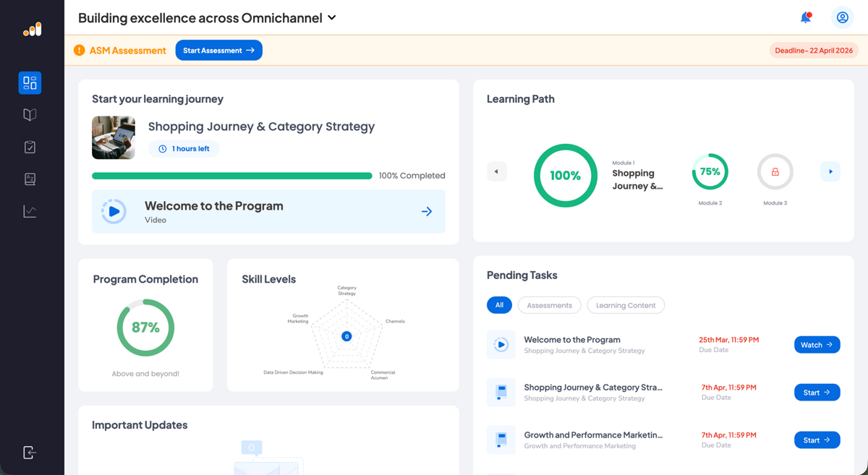Click the Start Assessment button
Image resolution: width=868 pixels, height=475 pixels.
pyautogui.click(x=218, y=51)
